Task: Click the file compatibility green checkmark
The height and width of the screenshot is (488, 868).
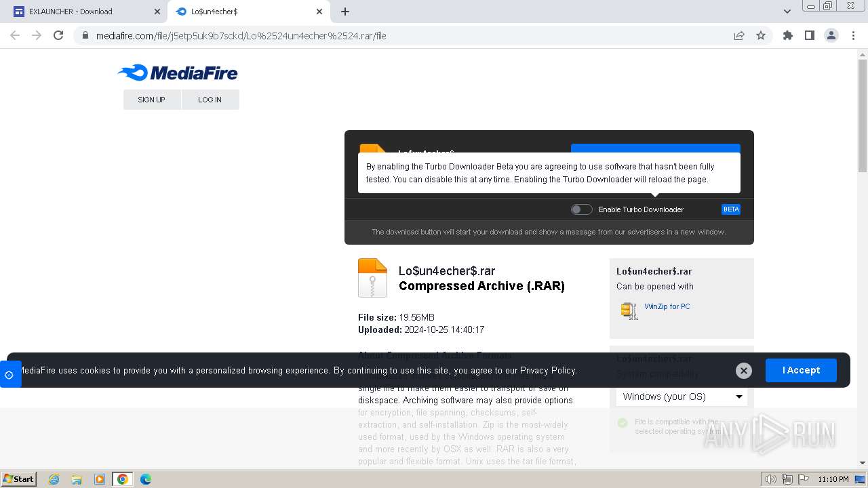Action: click(x=623, y=423)
